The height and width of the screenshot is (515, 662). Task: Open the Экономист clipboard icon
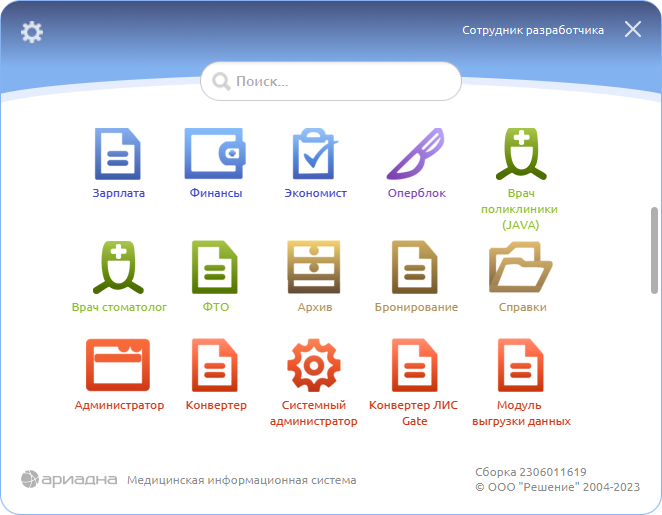315,154
